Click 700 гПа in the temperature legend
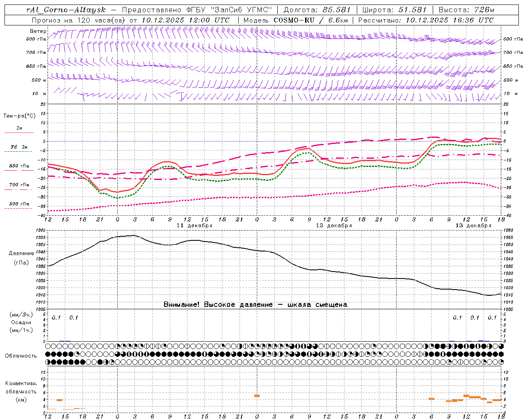This screenshot has height=420, width=525. coord(19,185)
